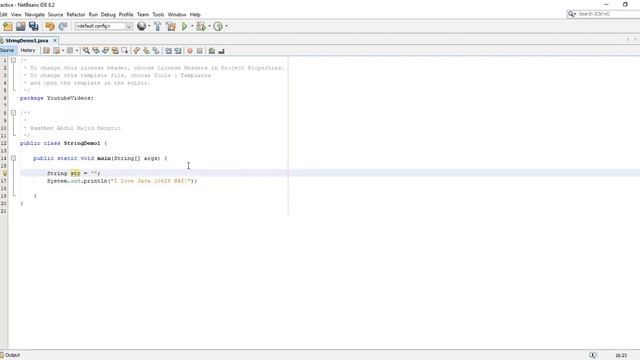
Task: Click the Redo toolbar icon
Action: click(63, 27)
